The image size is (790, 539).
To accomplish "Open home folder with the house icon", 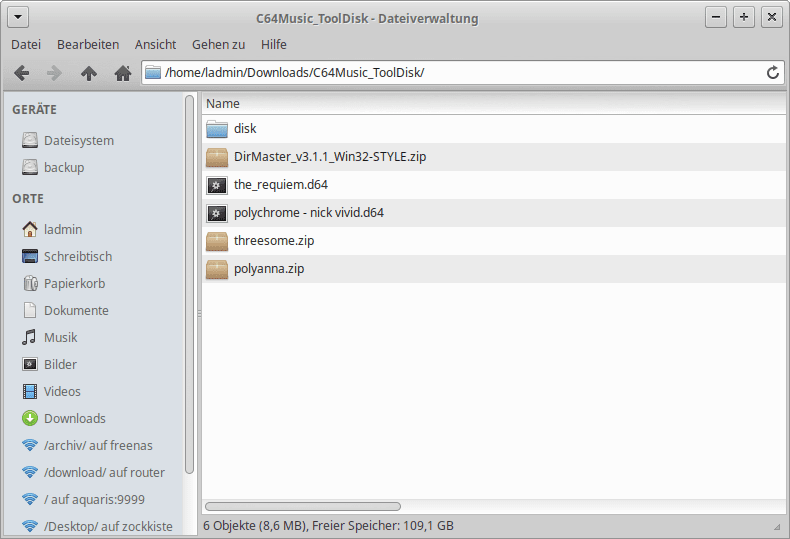I will click(123, 74).
